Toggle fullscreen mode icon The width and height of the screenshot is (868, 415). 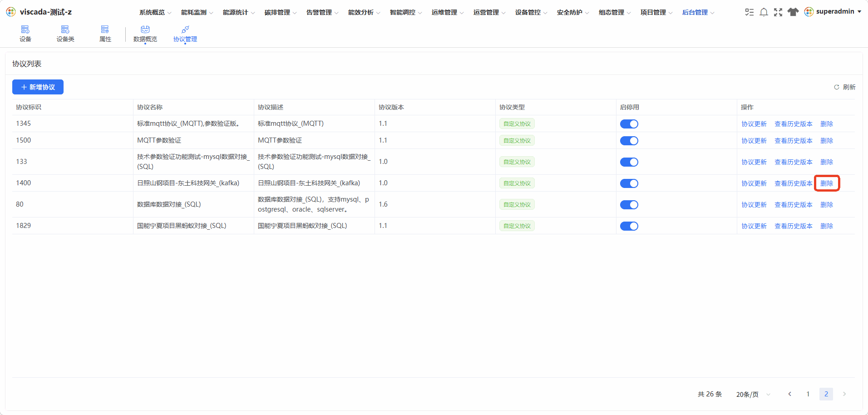tap(778, 12)
